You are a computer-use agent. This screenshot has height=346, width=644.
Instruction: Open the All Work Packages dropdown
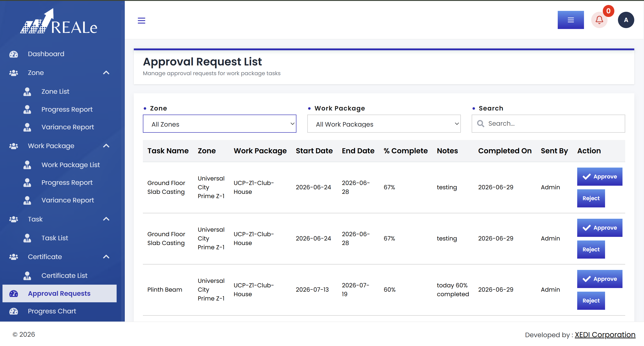click(384, 124)
